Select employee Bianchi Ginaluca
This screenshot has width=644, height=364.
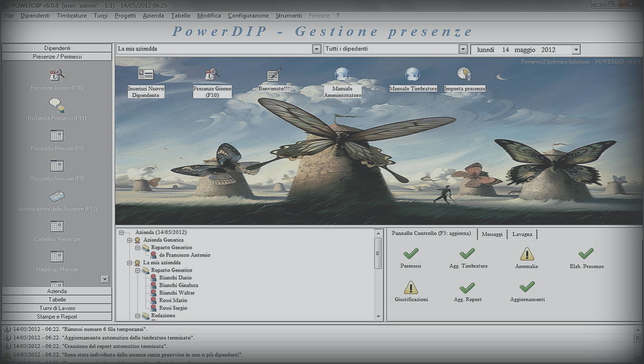(x=178, y=285)
